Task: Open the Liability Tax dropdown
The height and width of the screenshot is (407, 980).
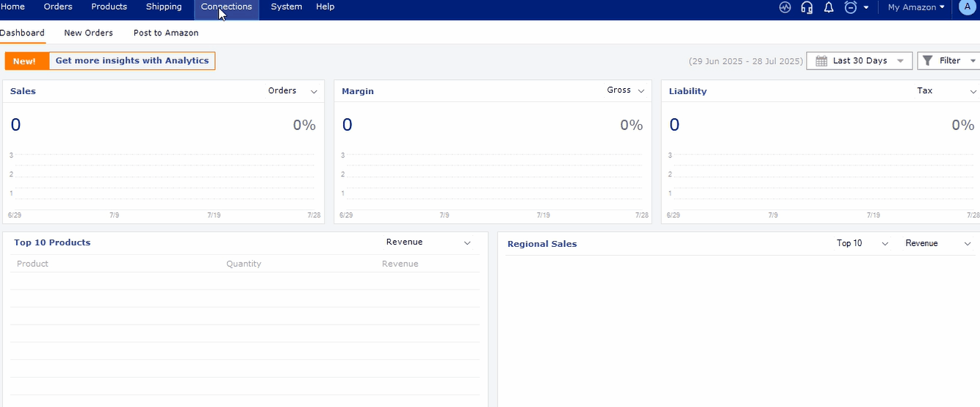Action: [946, 91]
